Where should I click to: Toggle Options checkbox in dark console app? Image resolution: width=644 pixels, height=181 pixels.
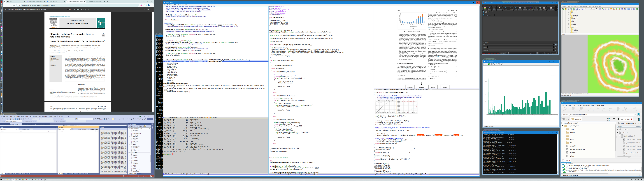pos(484,42)
